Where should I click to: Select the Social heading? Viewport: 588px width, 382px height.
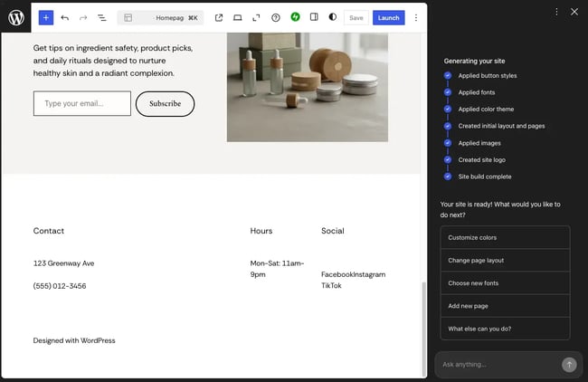pos(333,231)
